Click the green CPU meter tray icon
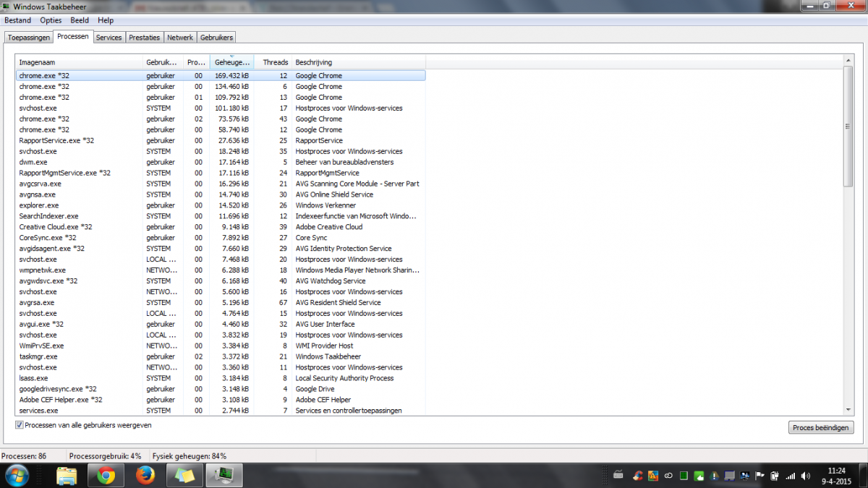Viewport: 868px width, 488px height. point(684,475)
